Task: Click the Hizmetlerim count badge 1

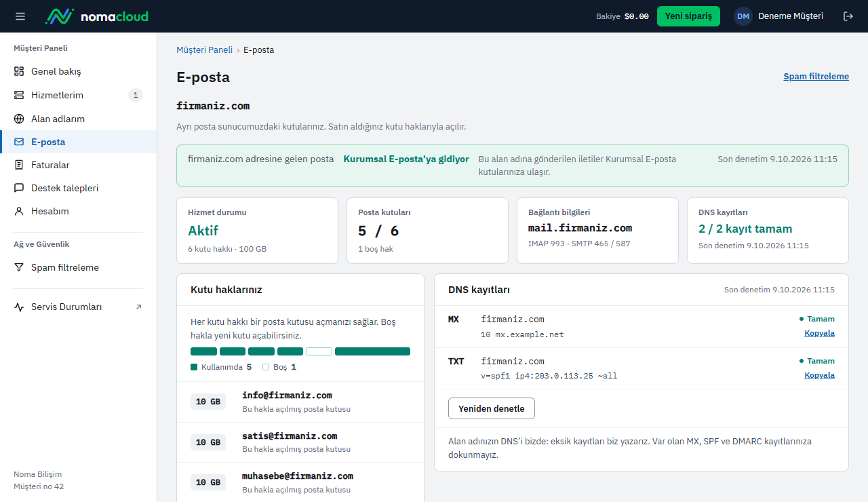Action: [136, 95]
